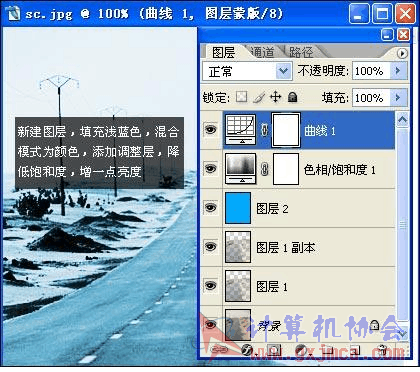Click the lock position move icon
This screenshot has height=372, width=420.
[275, 97]
